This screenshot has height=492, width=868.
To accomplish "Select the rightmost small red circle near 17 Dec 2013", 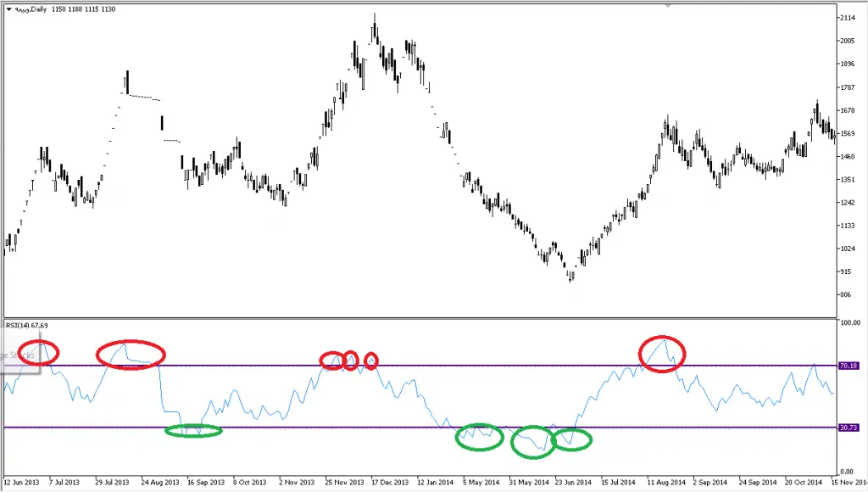I will tap(370, 361).
